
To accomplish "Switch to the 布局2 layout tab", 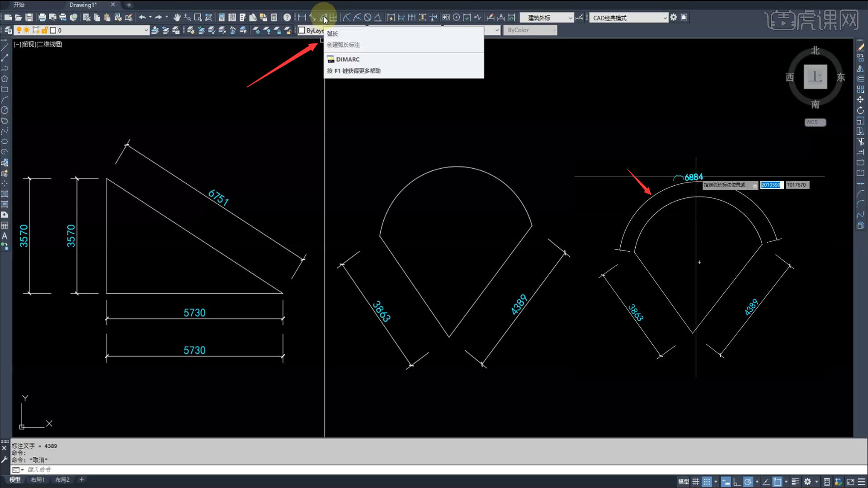I will pyautogui.click(x=62, y=480).
